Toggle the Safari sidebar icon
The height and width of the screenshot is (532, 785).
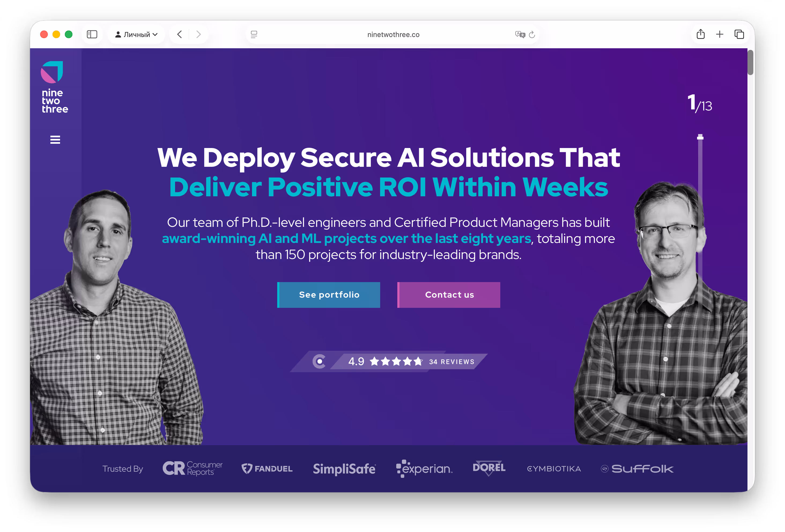click(92, 34)
